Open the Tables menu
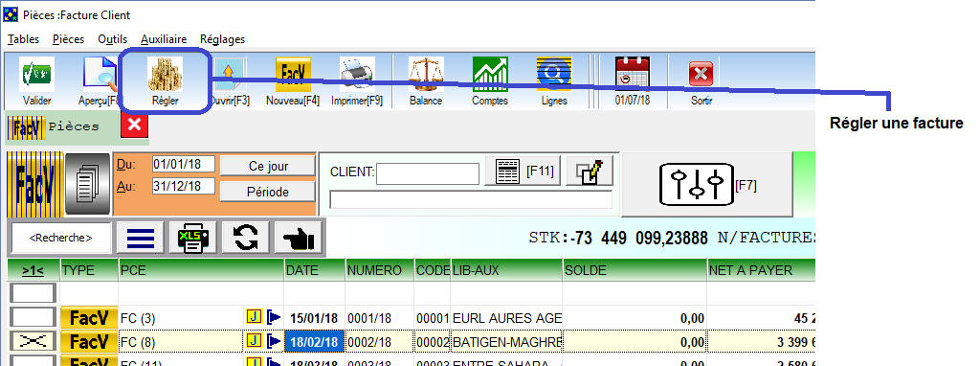Viewport: 980px width, 366px height. [24, 39]
